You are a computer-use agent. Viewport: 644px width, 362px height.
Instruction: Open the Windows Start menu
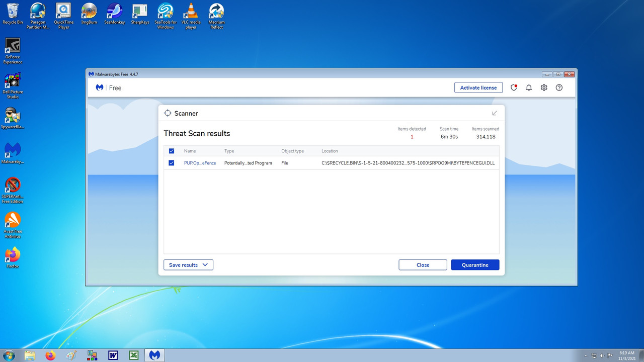click(x=9, y=355)
